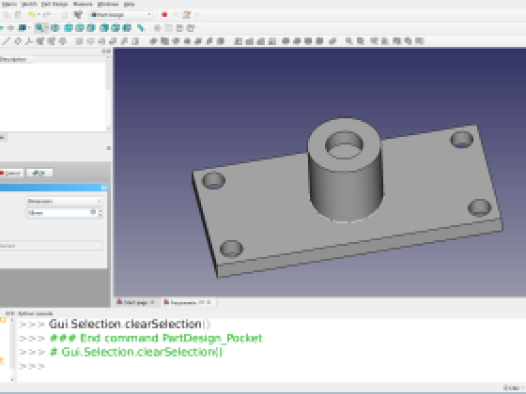This screenshot has height=394, width=526.
Task: Click the refresh recompute icon
Action: [78, 15]
